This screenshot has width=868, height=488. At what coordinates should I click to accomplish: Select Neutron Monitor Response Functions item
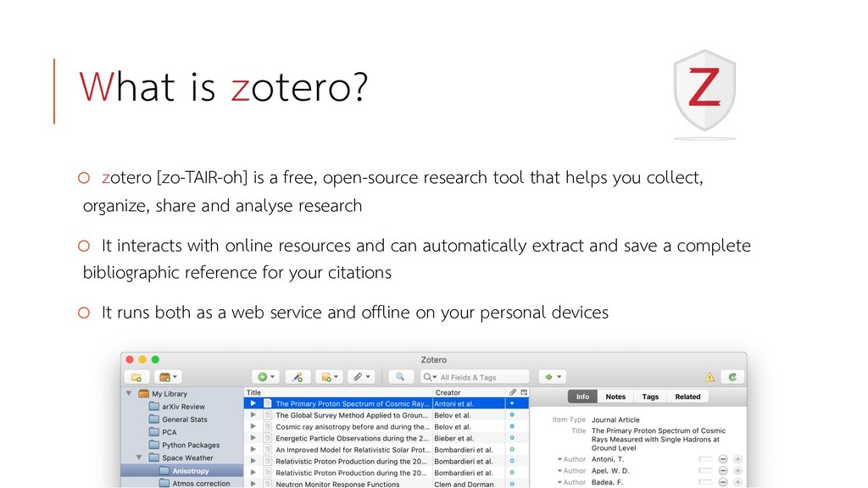(337, 484)
